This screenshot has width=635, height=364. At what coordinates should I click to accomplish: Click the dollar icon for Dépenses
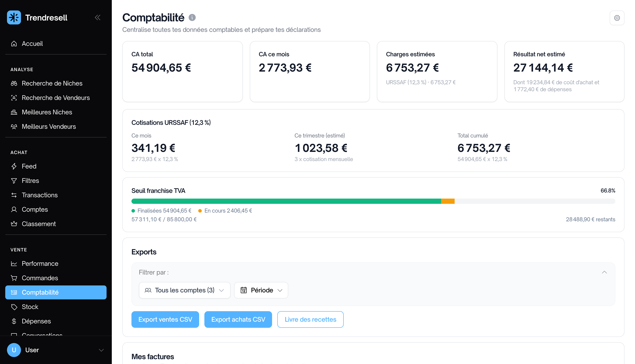tap(14, 321)
